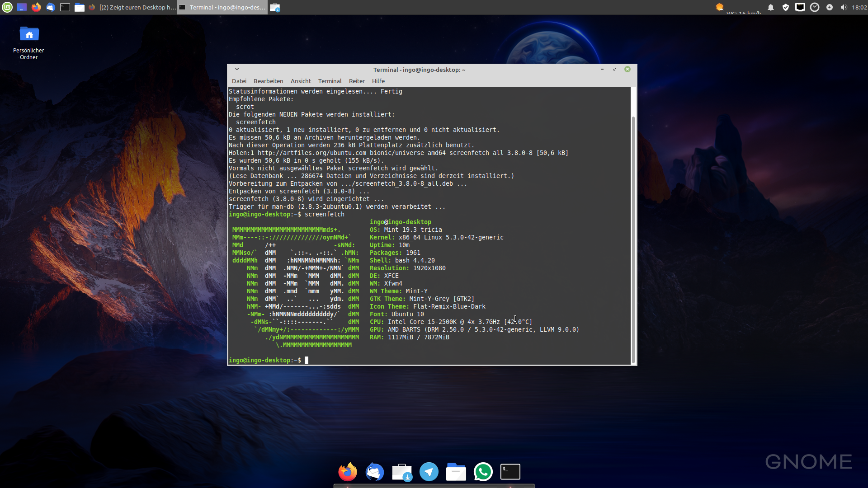The width and height of the screenshot is (868, 488).
Task: Click the update manager shield icon
Action: tap(786, 7)
